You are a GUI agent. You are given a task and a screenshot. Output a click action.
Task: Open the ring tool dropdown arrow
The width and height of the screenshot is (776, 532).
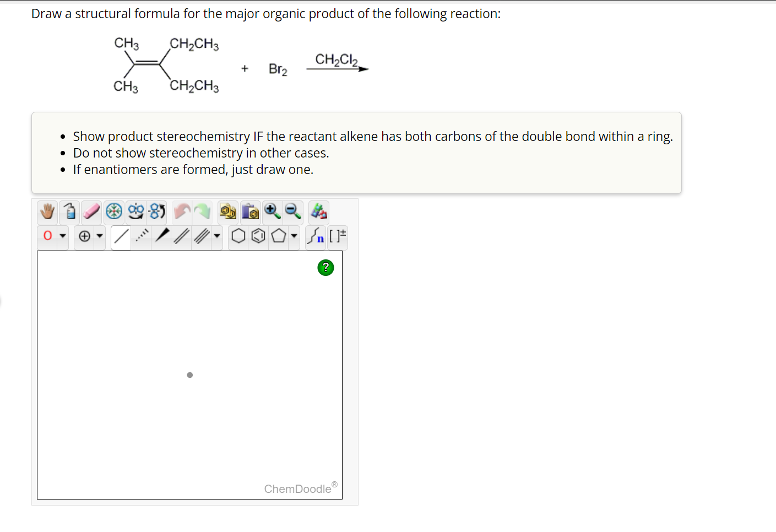pos(294,236)
